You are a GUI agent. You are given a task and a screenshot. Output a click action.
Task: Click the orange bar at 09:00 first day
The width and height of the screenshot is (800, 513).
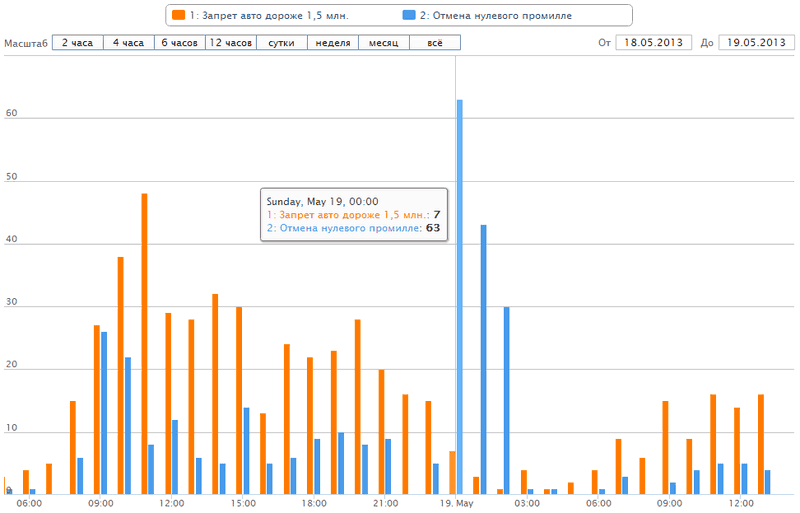tap(97, 410)
